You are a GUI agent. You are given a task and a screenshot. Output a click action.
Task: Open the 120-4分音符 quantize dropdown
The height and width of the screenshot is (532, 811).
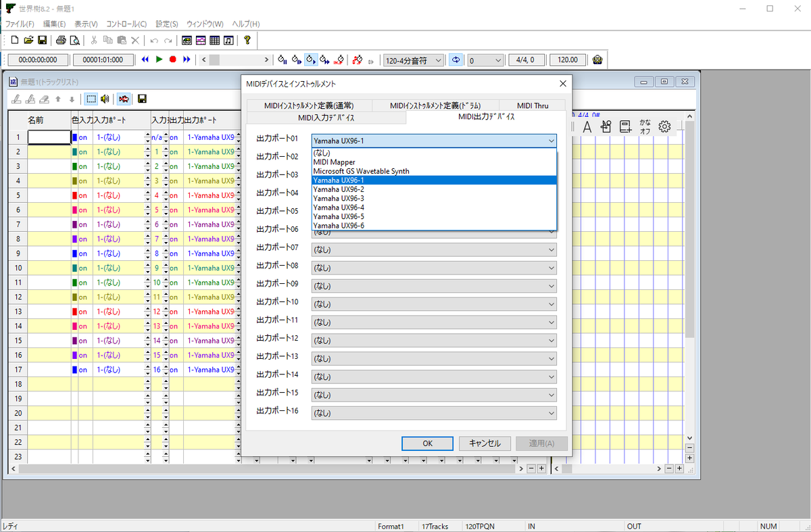coord(413,59)
